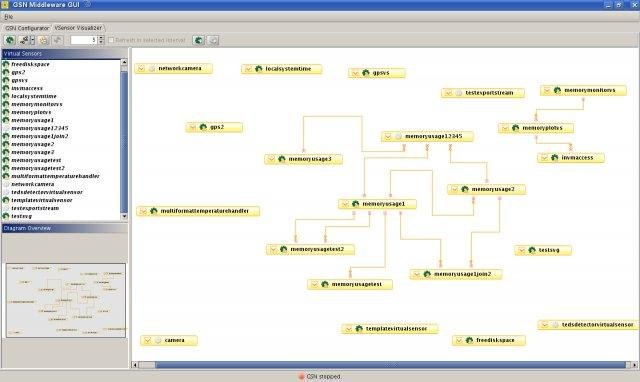
Task: Expand the localsystemtime node chevron
Action: point(248,69)
